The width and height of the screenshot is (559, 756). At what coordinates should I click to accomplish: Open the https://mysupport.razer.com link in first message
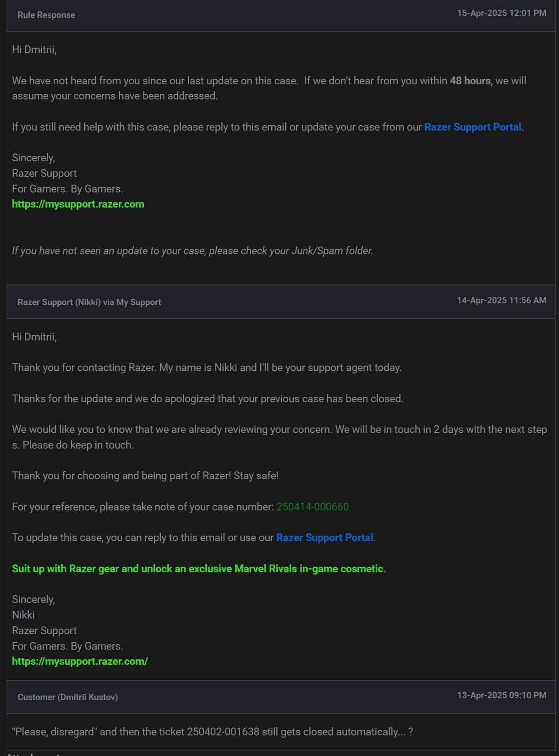coord(78,204)
